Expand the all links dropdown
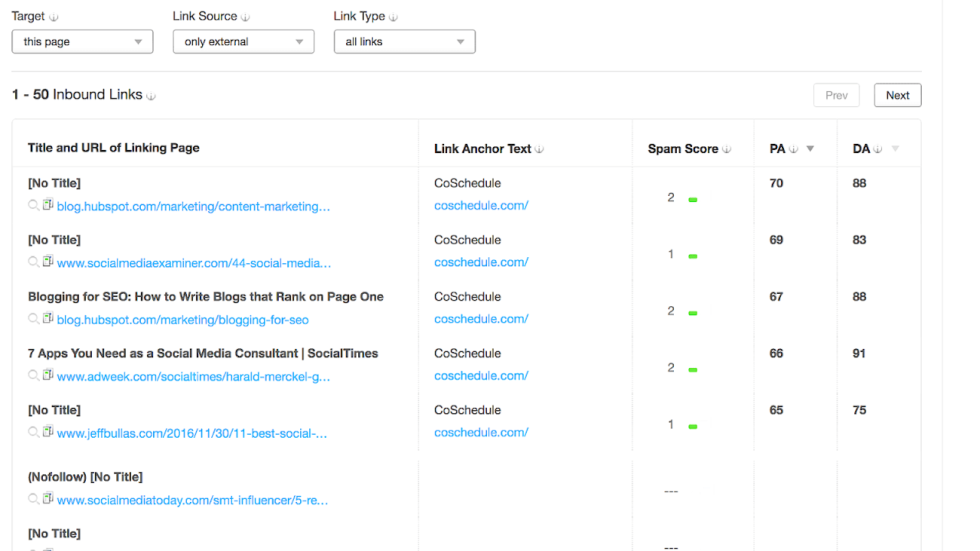The height and width of the screenshot is (551, 980). click(x=404, y=41)
